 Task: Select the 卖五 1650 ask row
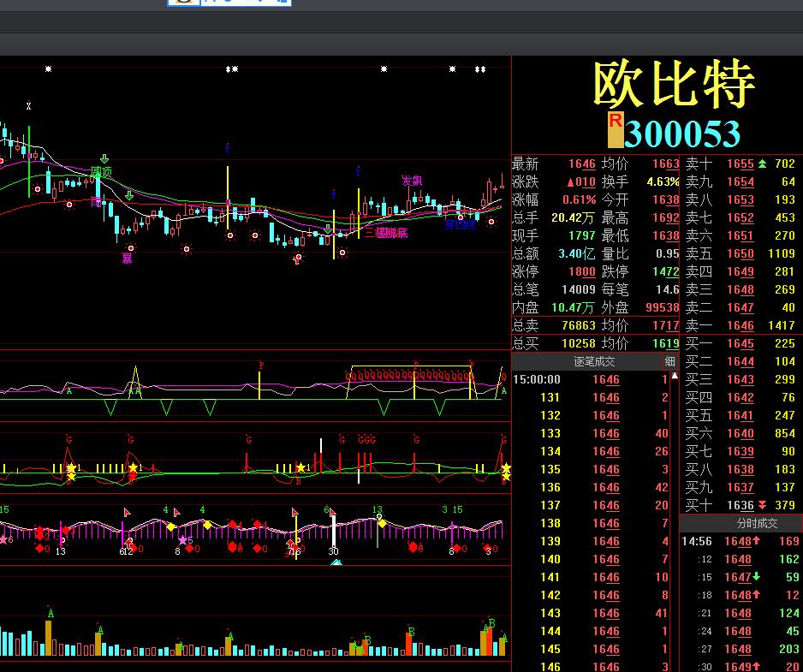coord(741,253)
